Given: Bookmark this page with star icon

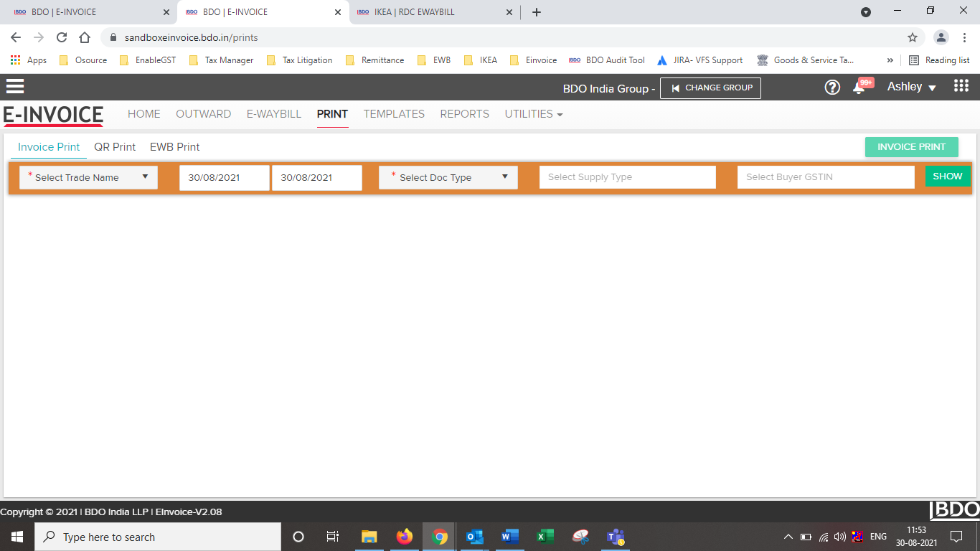Looking at the screenshot, I should point(913,37).
